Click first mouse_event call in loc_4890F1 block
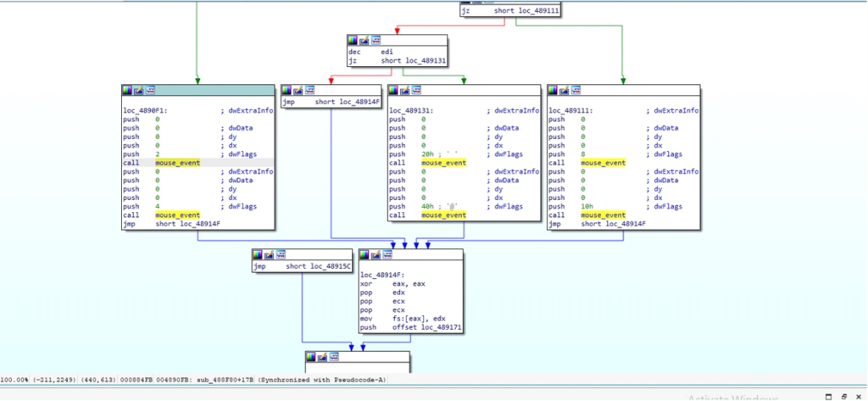This screenshot has width=868, height=401. (x=177, y=162)
